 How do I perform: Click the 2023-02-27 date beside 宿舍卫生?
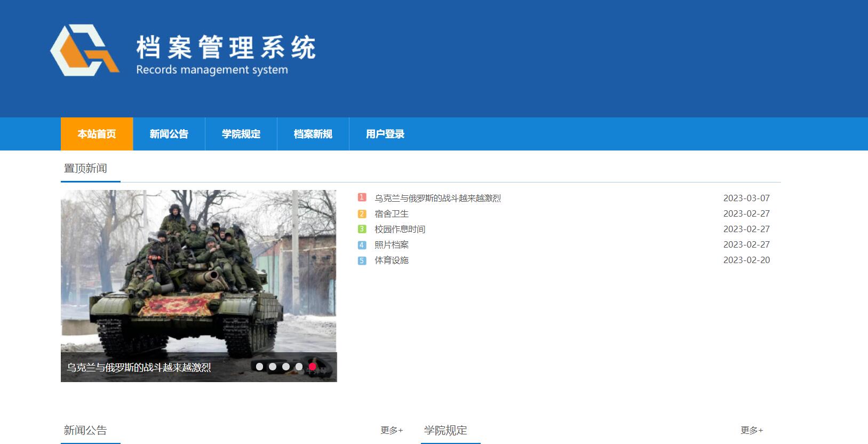tap(746, 213)
